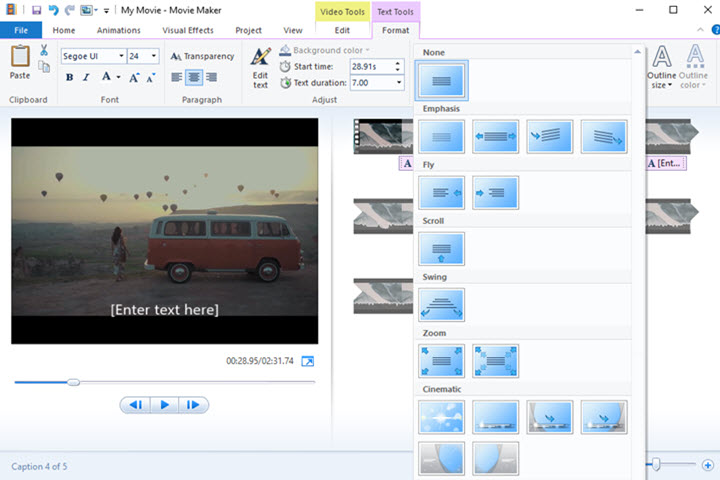
Task: Select the Scroll text effect thumbnail
Action: [441, 248]
